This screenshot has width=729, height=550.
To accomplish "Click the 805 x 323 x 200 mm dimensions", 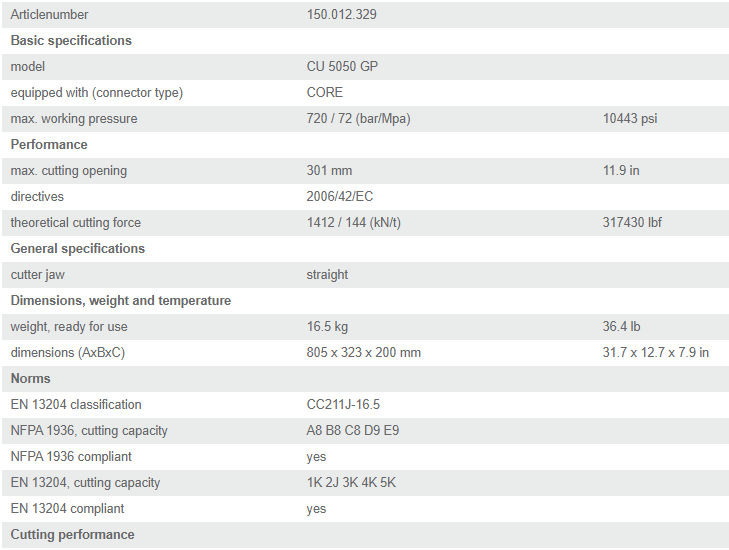I will [364, 353].
